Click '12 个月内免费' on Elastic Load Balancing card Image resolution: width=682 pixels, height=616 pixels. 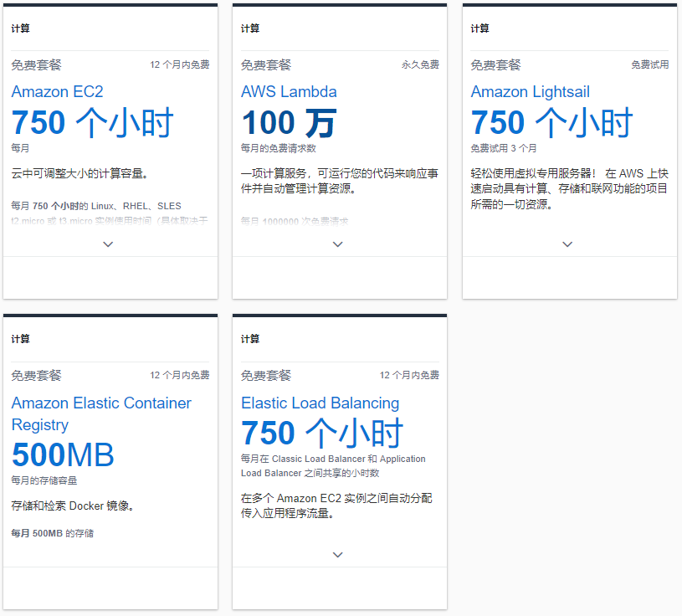point(409,375)
